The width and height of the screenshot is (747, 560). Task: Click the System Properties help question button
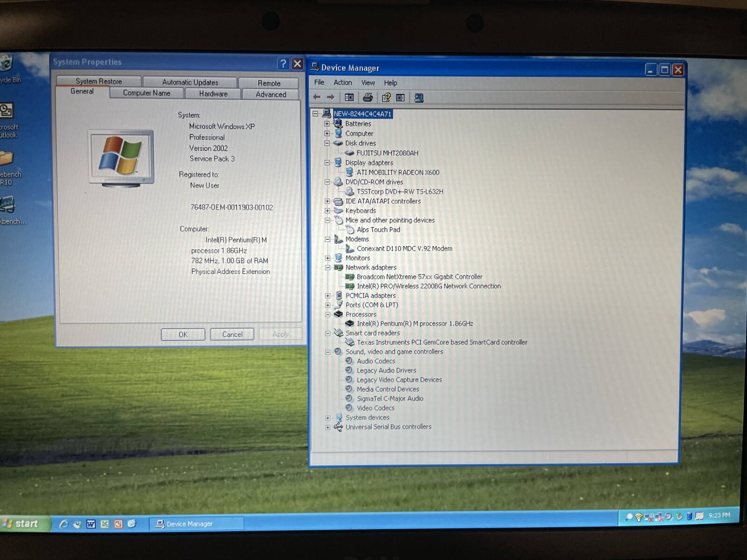click(x=283, y=63)
